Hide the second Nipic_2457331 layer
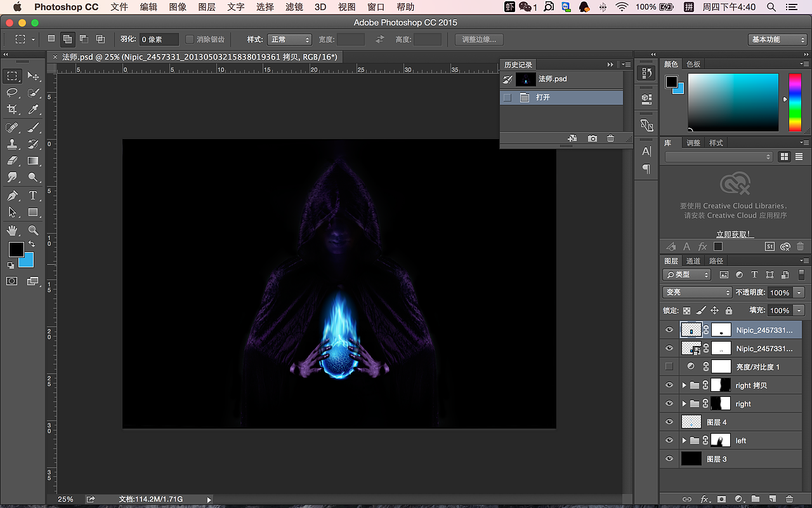 (x=669, y=348)
